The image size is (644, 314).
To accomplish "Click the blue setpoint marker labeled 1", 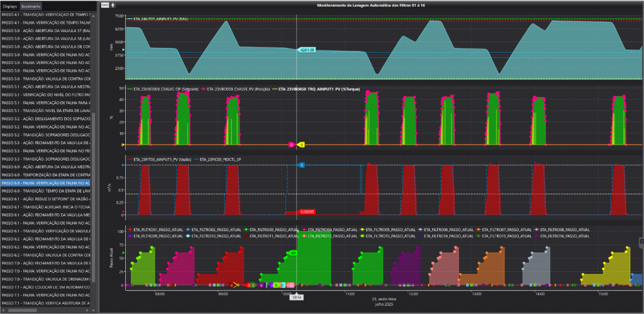I will [301, 165].
